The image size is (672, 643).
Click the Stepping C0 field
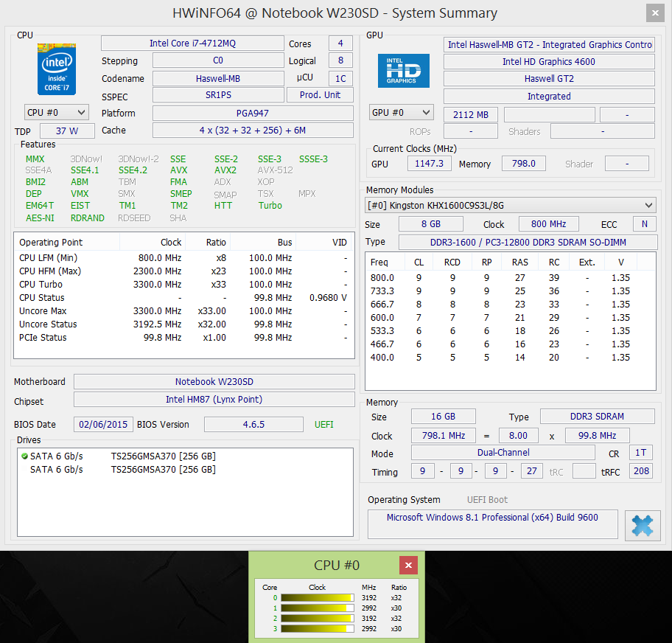tap(218, 60)
